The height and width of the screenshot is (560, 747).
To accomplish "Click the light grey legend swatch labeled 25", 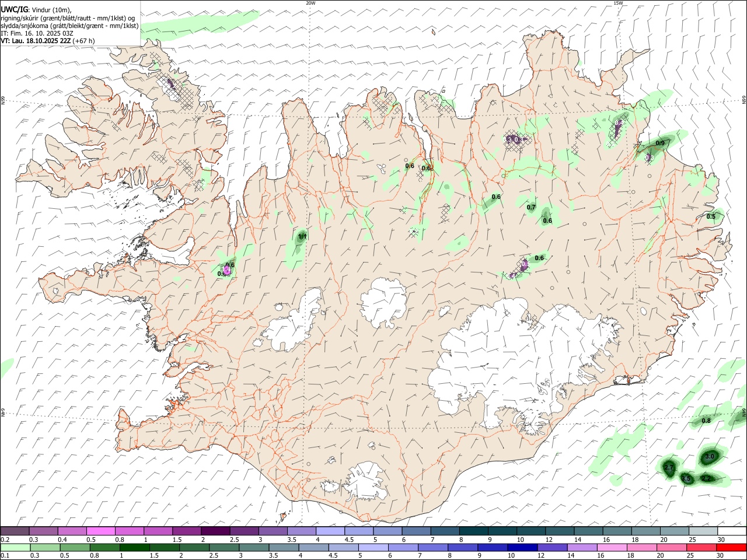I will pyautogui.click(x=703, y=531).
